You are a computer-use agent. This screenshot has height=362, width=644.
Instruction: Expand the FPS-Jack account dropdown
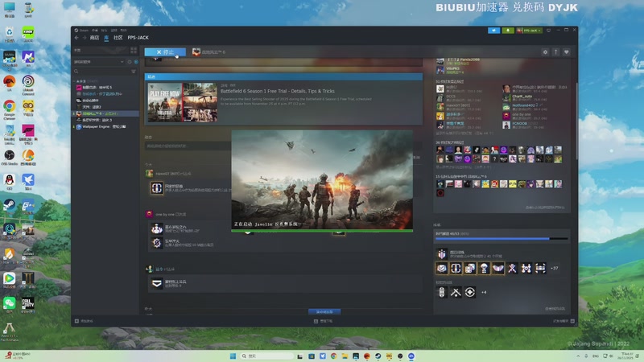pyautogui.click(x=530, y=31)
